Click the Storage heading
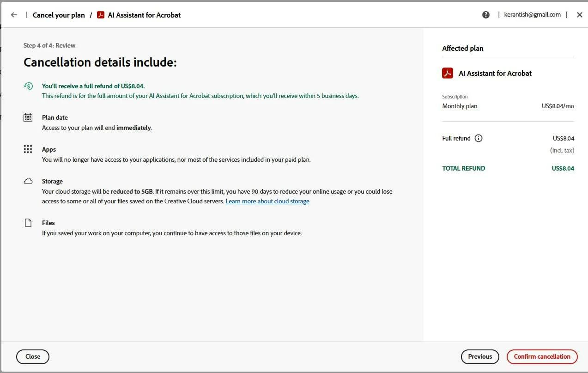 click(x=52, y=182)
